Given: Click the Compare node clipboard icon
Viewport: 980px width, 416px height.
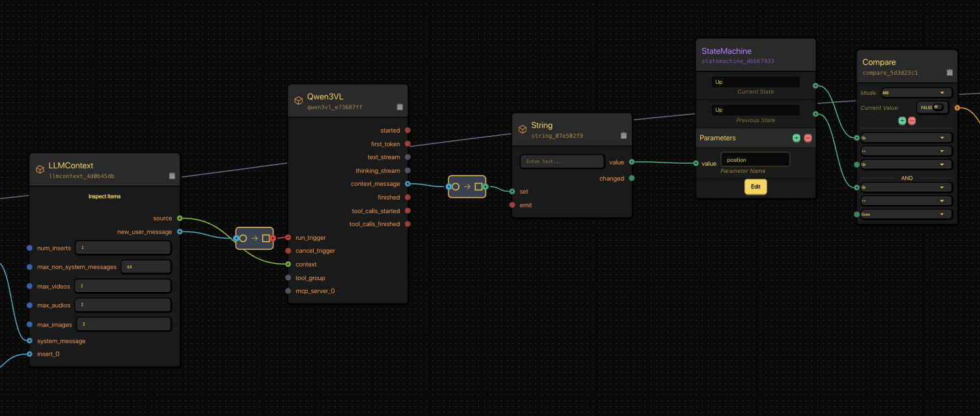Looking at the screenshot, I should click(x=949, y=73).
